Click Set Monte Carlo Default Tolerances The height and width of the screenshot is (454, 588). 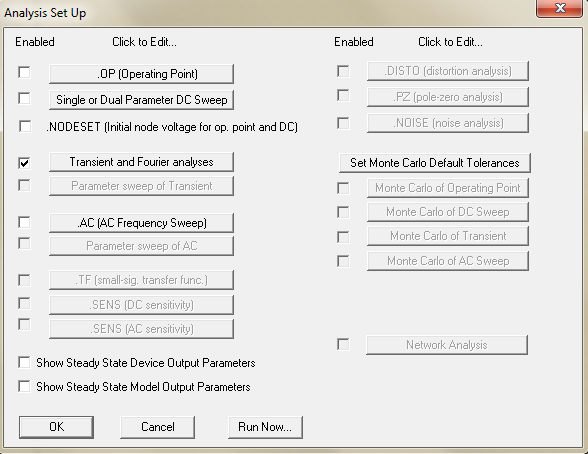point(435,163)
